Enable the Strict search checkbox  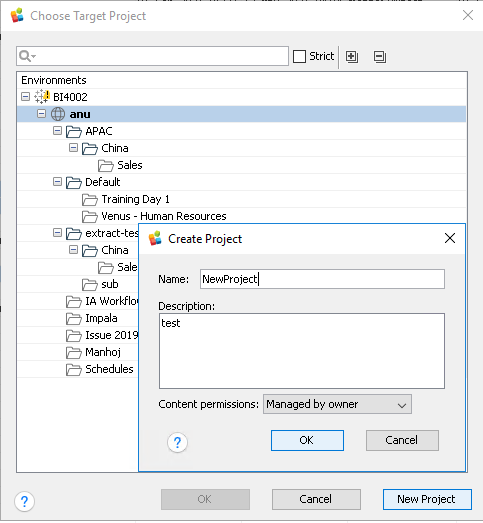(x=299, y=56)
